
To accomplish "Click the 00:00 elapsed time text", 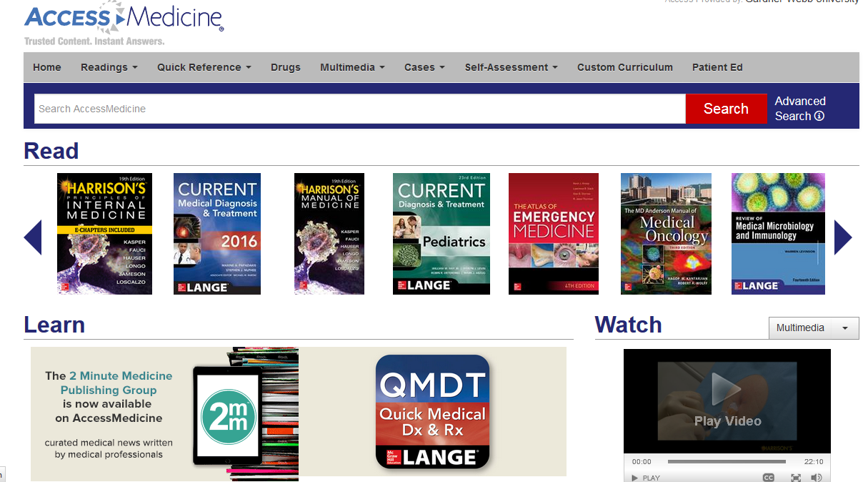I will [642, 462].
